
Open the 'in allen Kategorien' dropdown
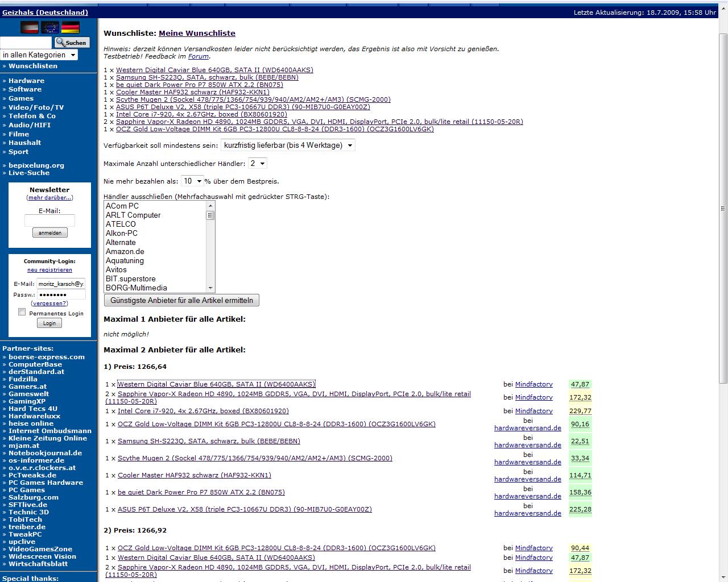pos(39,55)
